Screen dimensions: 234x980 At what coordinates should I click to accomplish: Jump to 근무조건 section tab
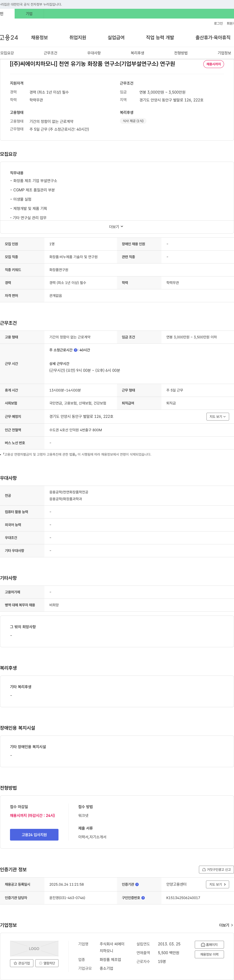[x=50, y=53]
